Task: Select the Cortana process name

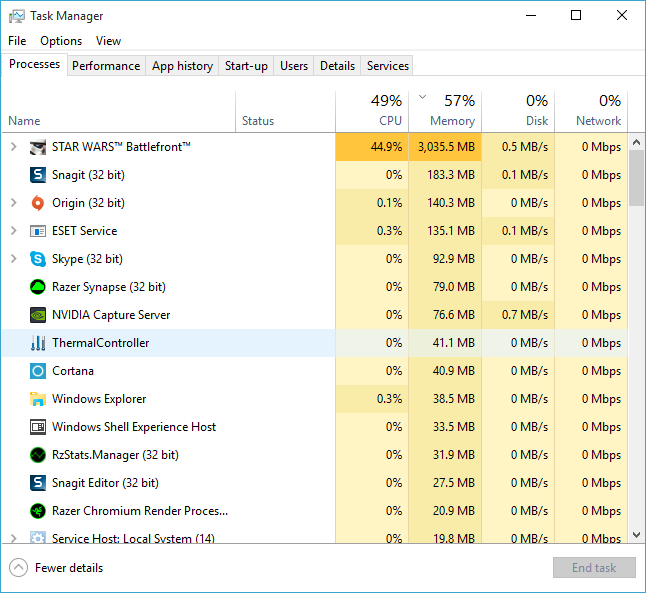Action: [73, 371]
